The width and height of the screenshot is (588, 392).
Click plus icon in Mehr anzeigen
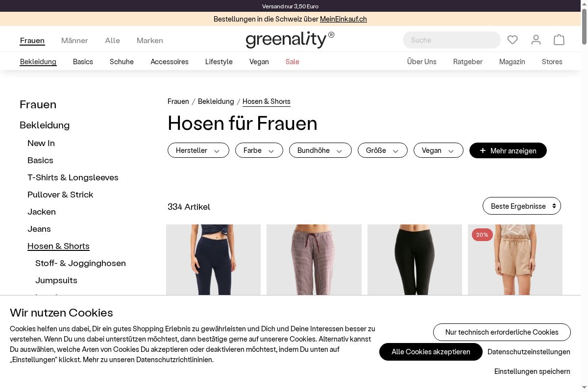(x=483, y=150)
